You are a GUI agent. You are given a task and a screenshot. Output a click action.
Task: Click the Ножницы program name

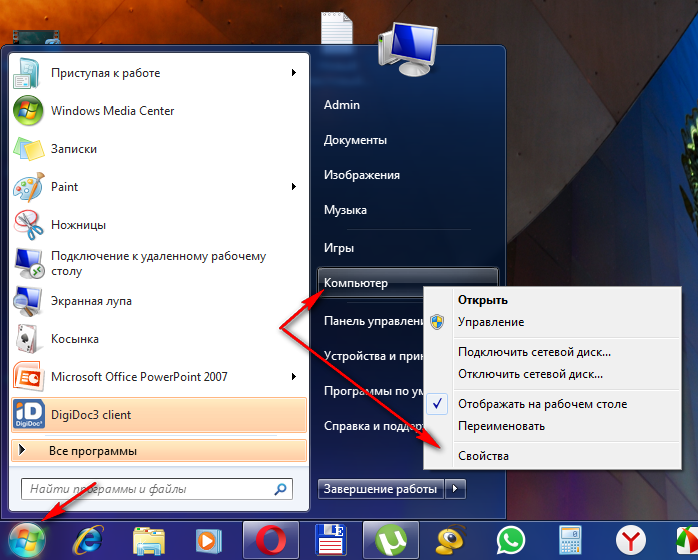(78, 225)
